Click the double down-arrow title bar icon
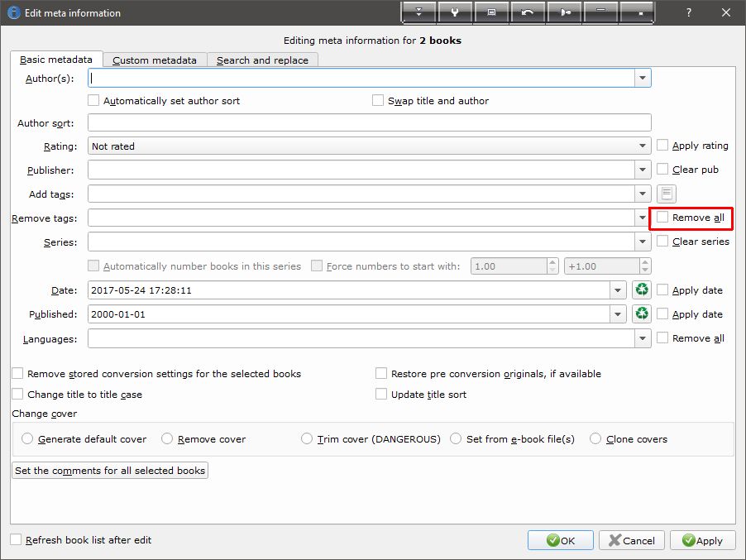746x560 pixels. pyautogui.click(x=418, y=12)
